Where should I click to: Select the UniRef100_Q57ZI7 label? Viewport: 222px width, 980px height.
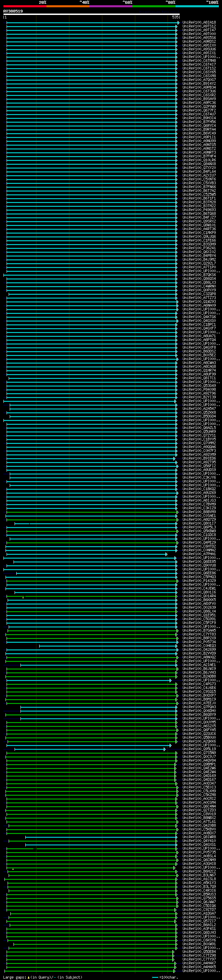point(199,921)
